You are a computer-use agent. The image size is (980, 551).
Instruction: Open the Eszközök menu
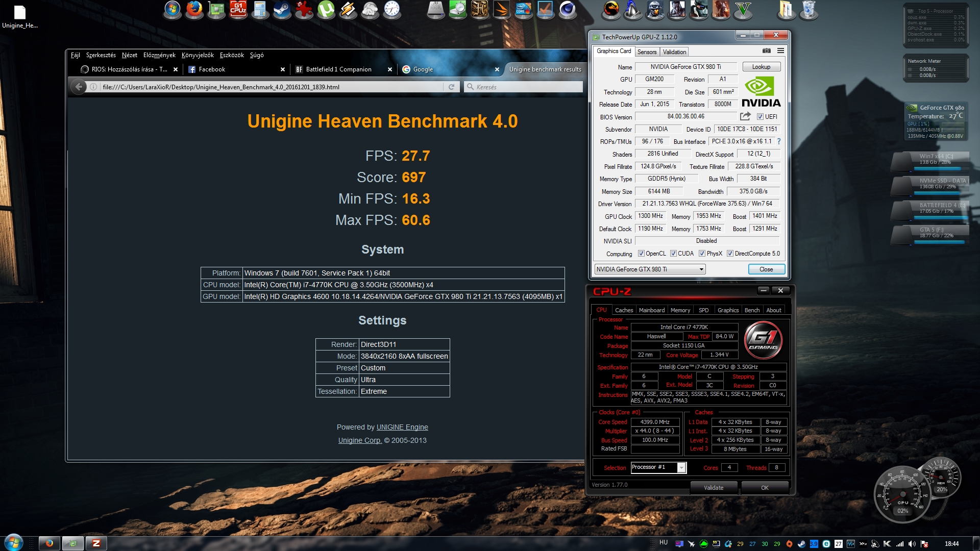232,55
